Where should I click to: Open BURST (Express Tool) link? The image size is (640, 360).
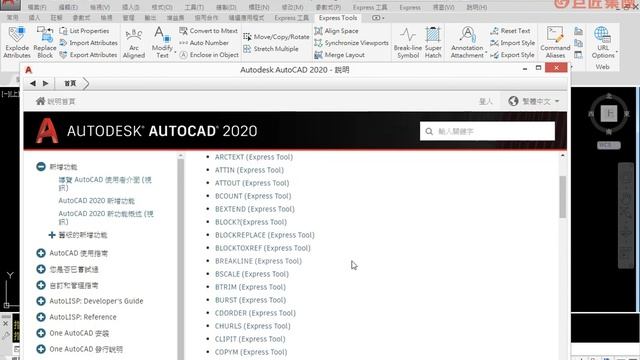[x=250, y=300]
